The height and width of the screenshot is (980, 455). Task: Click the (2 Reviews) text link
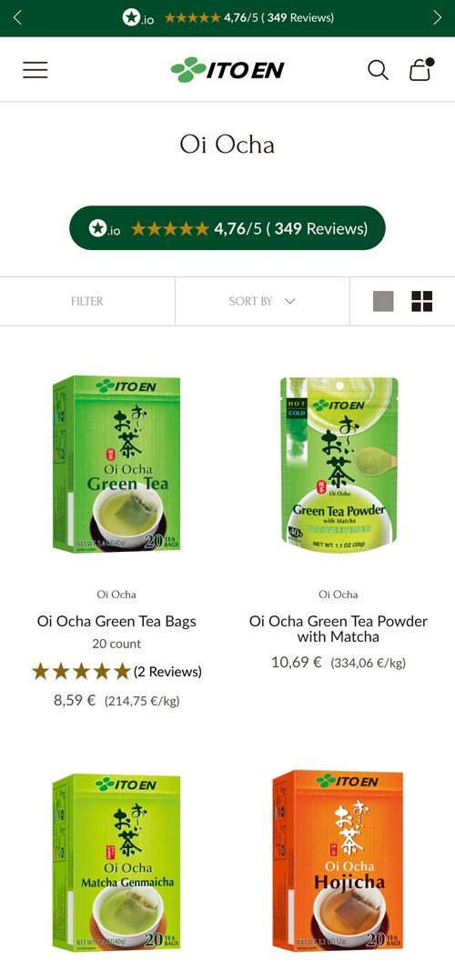167,672
